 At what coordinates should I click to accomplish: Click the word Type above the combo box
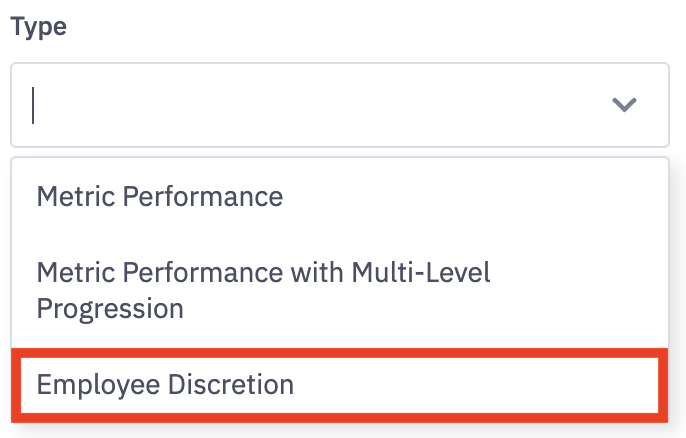click(x=39, y=27)
